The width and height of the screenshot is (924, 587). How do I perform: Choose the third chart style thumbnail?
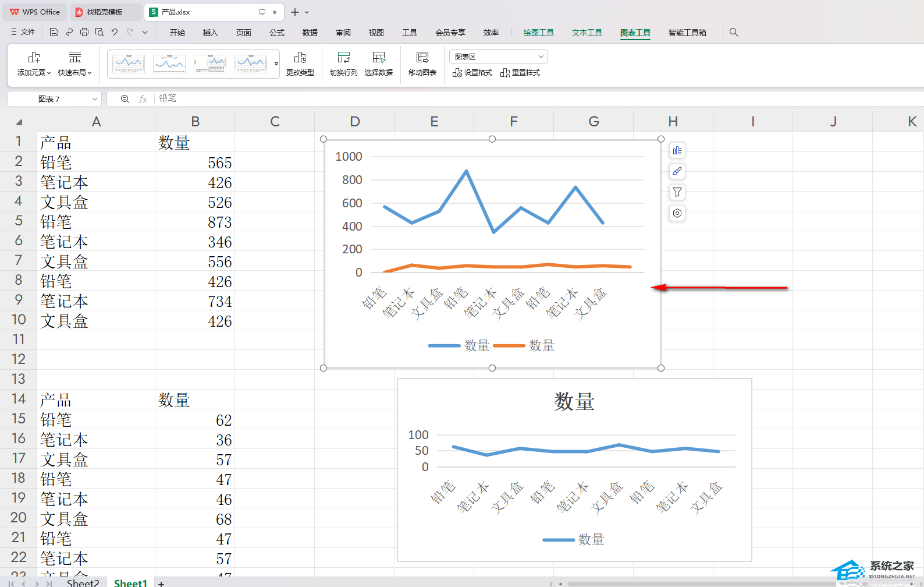pos(210,63)
